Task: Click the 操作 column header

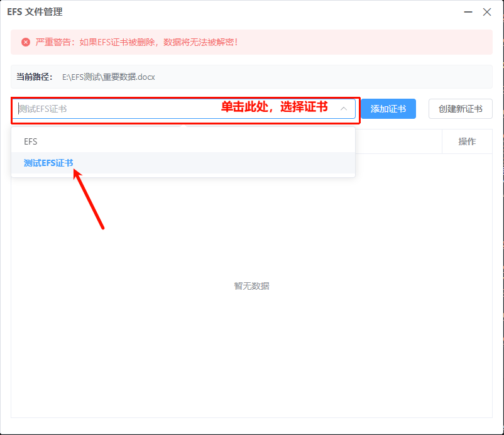Action: (x=467, y=141)
